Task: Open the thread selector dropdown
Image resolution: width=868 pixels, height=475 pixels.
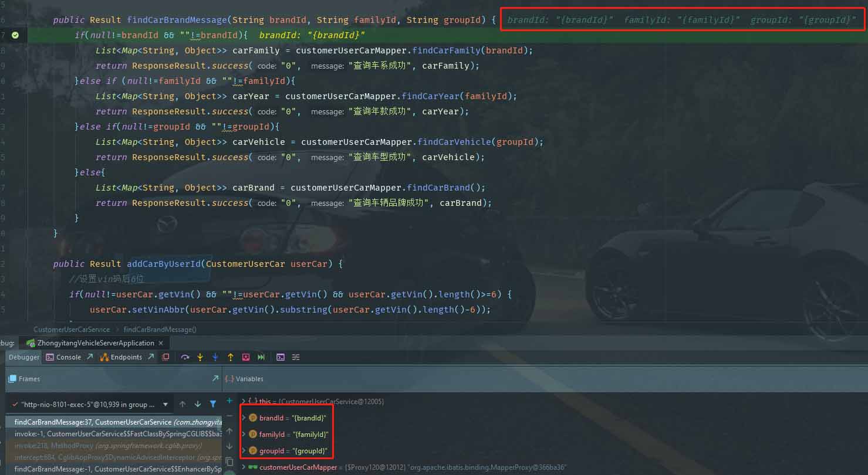Action: tap(166, 404)
